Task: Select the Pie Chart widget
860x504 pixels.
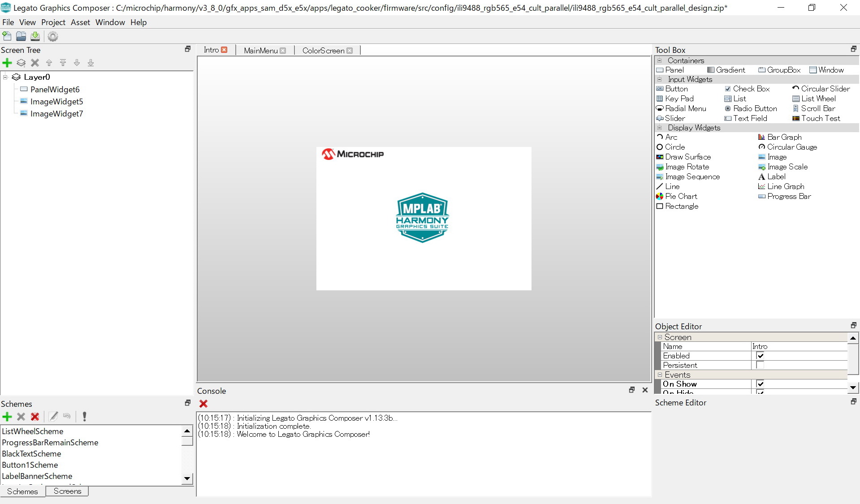Action: tap(677, 196)
